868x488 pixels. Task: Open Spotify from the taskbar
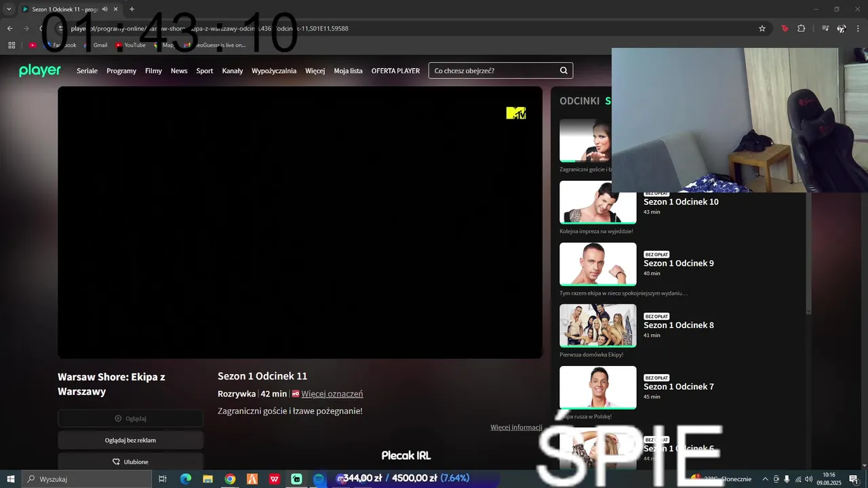pos(319,479)
